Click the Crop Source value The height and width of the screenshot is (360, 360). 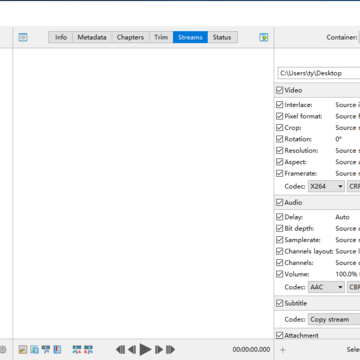pyautogui.click(x=348, y=128)
